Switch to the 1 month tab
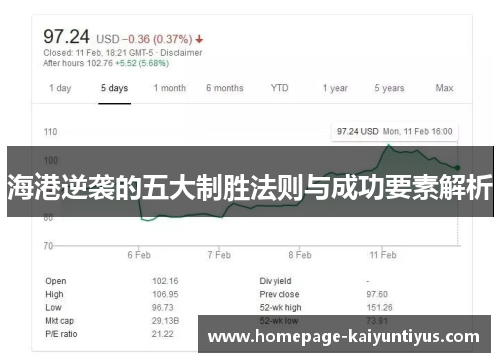The image size is (500, 362). click(170, 88)
